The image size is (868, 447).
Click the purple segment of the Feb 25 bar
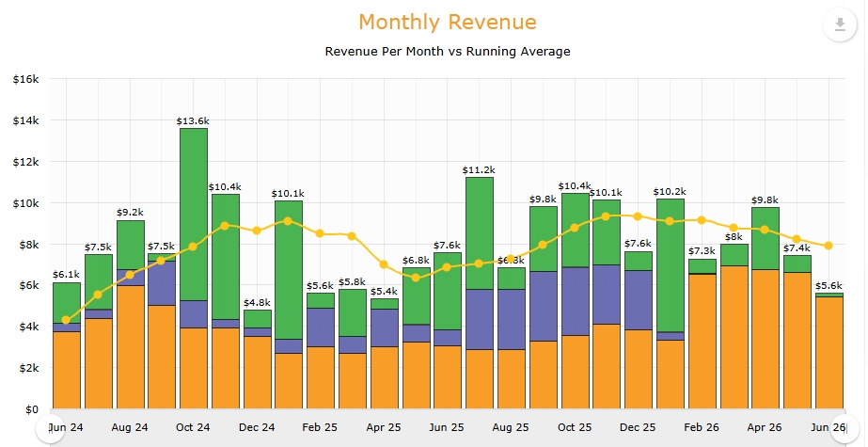[321, 327]
